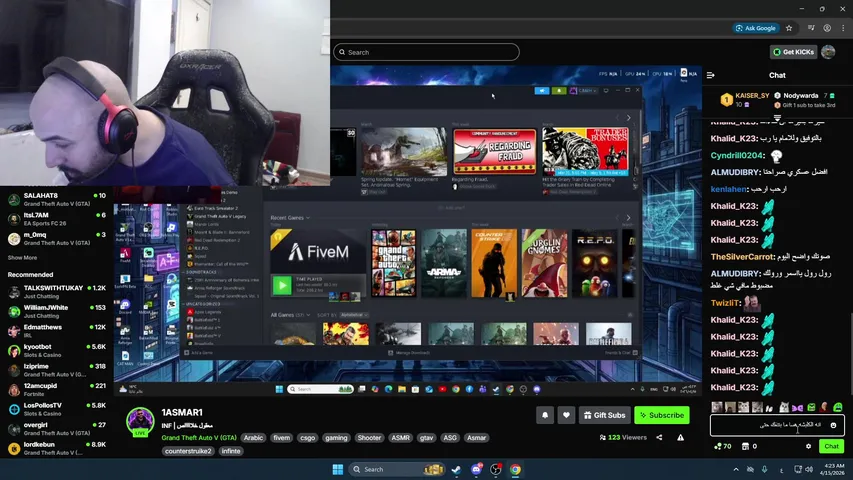This screenshot has height=480, width=853.
Task: Open m_0mq's channel in the sidebar
Action: coord(57,238)
